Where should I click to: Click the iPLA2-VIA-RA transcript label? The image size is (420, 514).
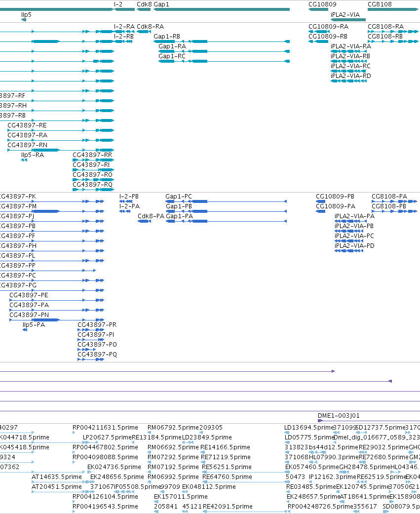[x=351, y=46]
